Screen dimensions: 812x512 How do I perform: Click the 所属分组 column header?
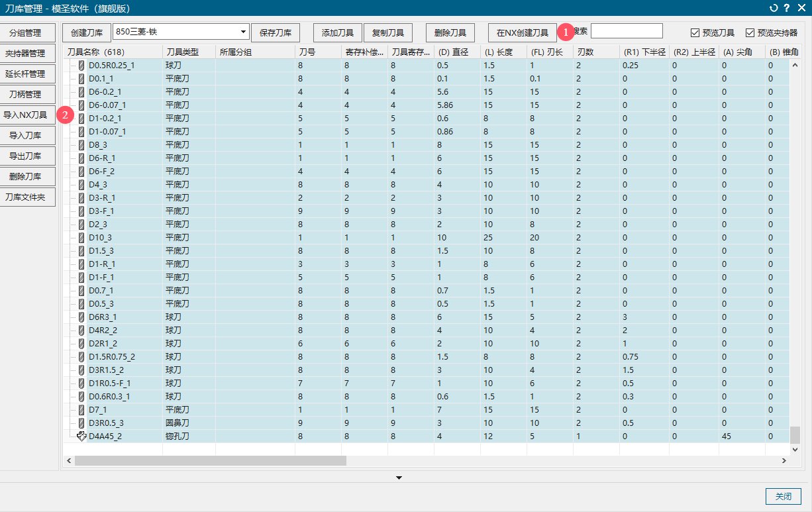coord(255,52)
